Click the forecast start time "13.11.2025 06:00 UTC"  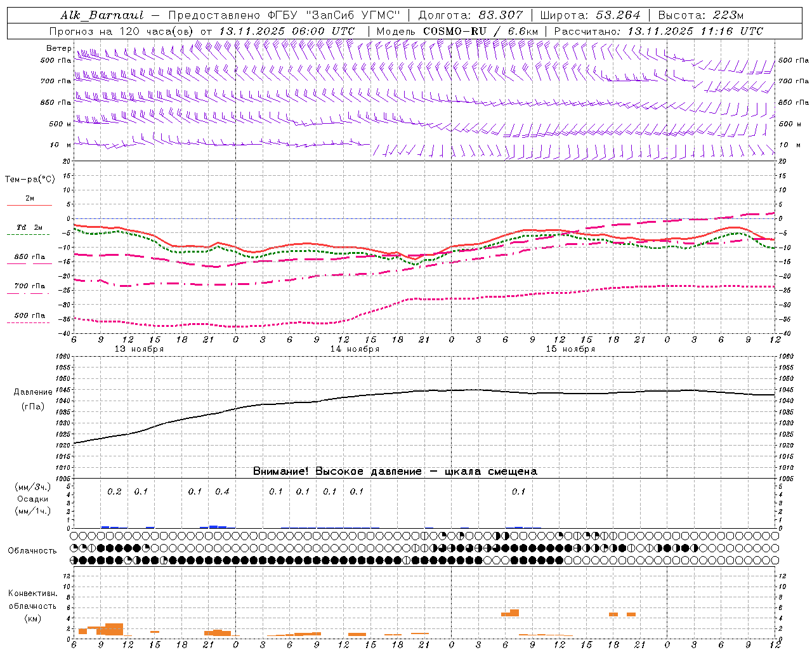click(x=287, y=31)
